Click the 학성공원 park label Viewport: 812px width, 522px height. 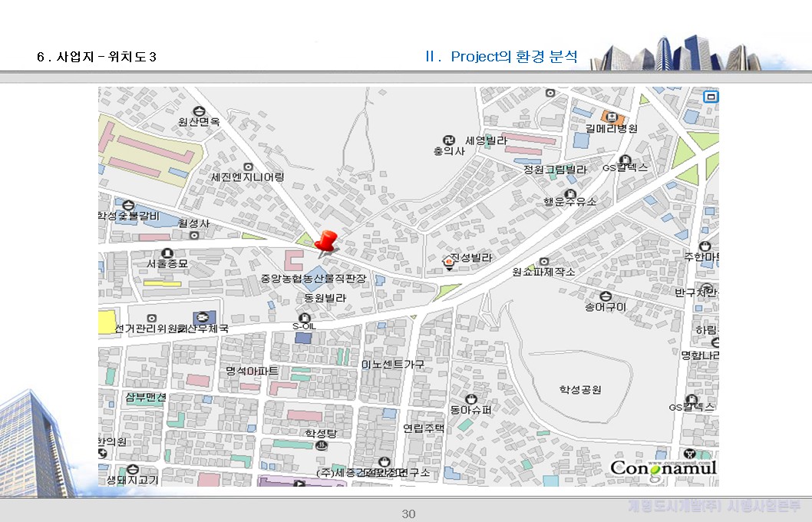click(579, 390)
